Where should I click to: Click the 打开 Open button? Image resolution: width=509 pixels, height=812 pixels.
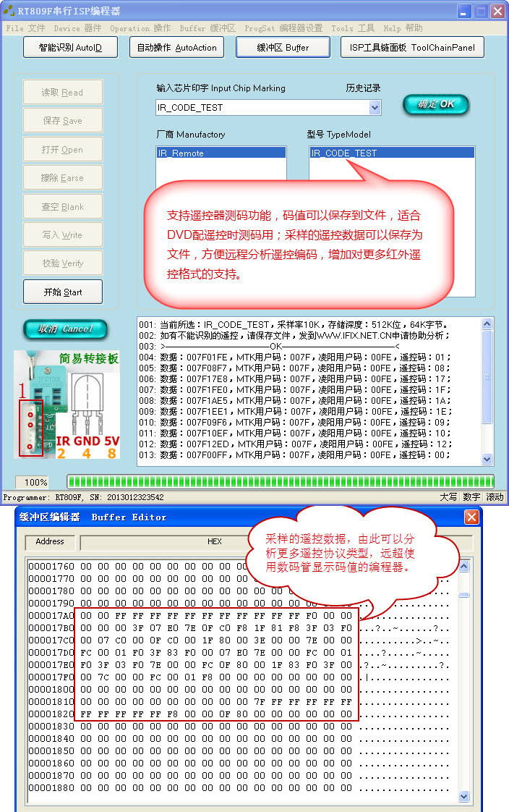coord(63,149)
